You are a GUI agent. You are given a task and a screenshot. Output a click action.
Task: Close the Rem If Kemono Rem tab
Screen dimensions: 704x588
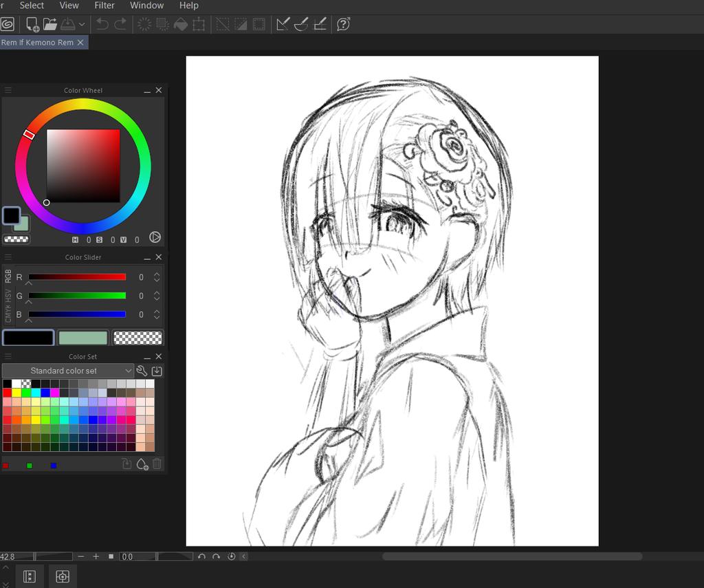pyautogui.click(x=80, y=42)
